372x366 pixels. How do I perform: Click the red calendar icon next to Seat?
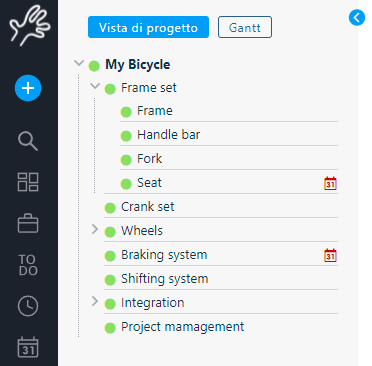coord(330,183)
